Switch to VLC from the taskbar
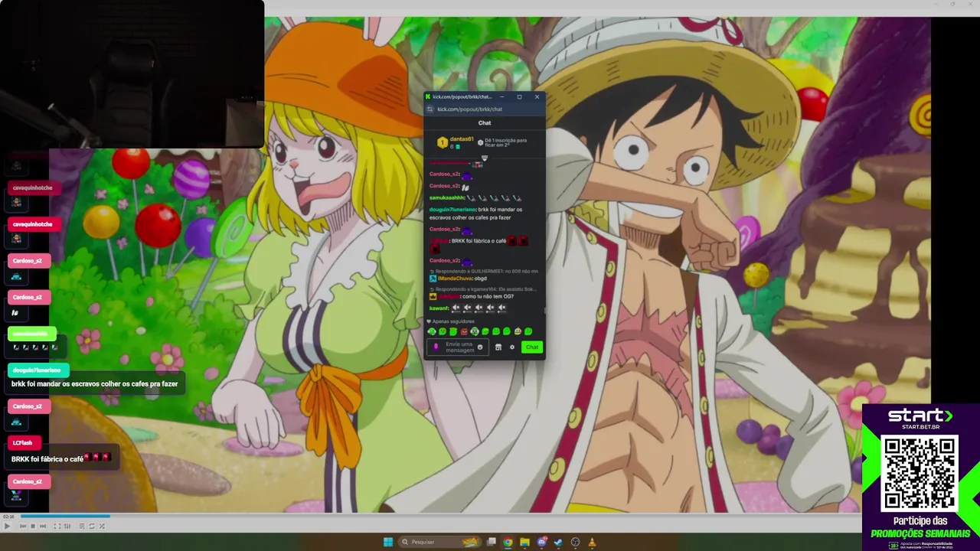980x551 pixels. (x=592, y=542)
